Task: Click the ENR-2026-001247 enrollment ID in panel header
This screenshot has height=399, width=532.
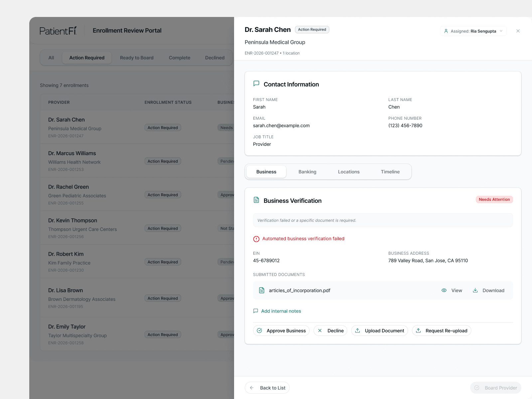Action: (x=262, y=53)
